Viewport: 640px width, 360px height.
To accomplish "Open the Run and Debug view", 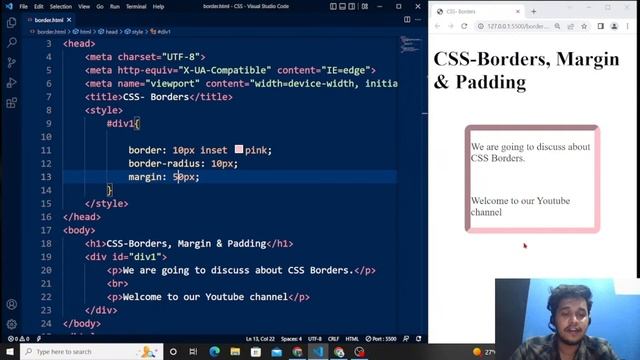I will pyautogui.click(x=11, y=82).
